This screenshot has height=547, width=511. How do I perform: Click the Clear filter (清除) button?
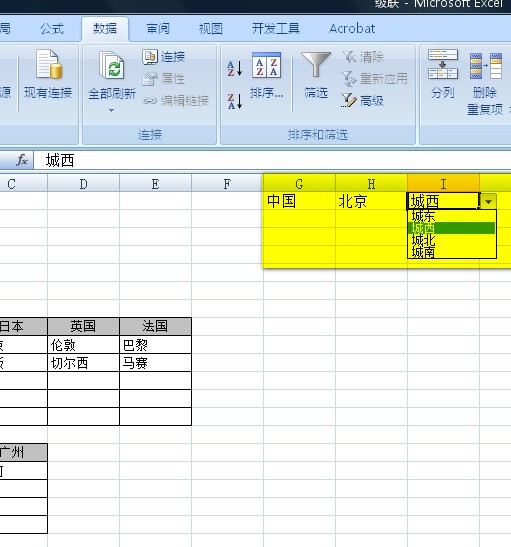[x=363, y=57]
